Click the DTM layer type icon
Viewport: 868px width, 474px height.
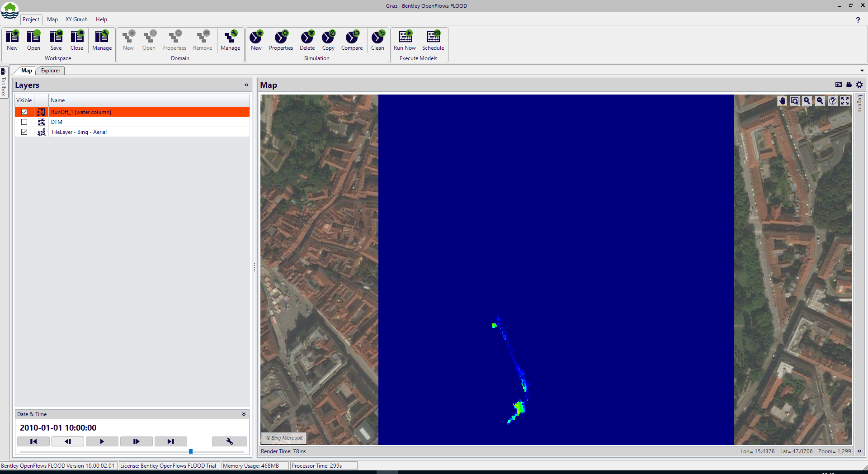click(42, 122)
